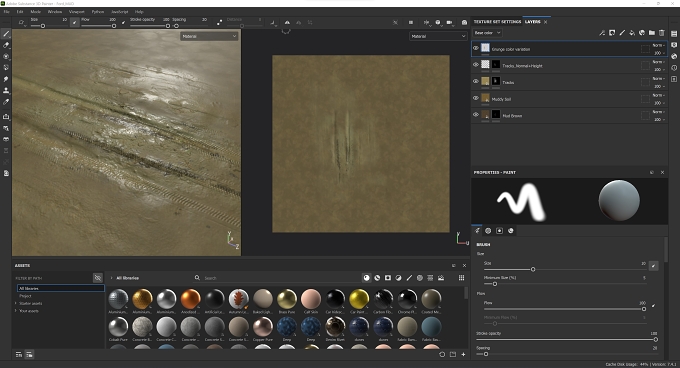This screenshot has height=368, width=680.
Task: Click the Search field in Assets panel
Action: [x=278, y=278]
